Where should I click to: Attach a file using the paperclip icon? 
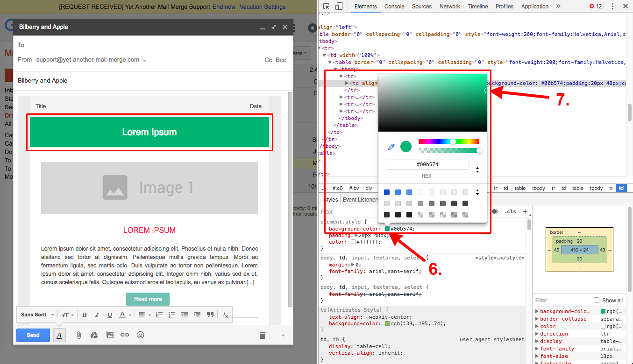coord(78,335)
